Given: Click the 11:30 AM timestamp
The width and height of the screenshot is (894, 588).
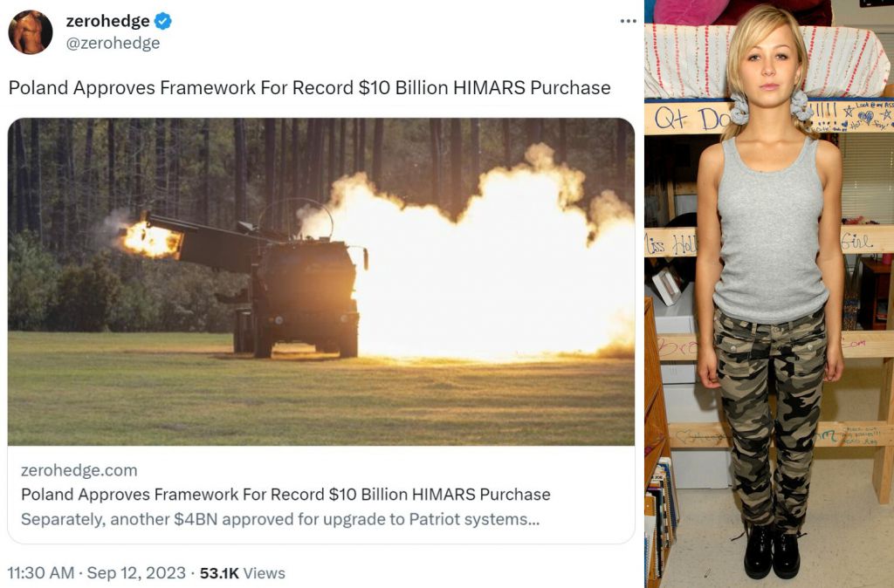Looking at the screenshot, I should coord(40,572).
